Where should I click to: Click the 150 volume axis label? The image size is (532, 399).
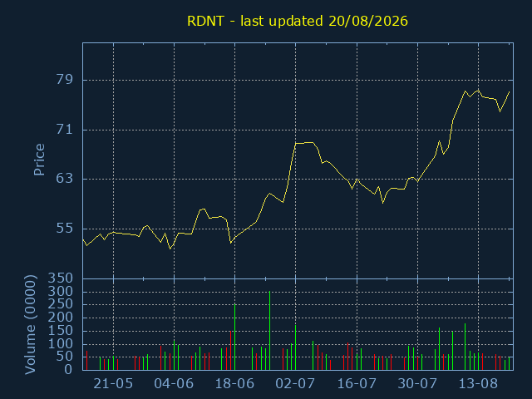click(x=61, y=331)
